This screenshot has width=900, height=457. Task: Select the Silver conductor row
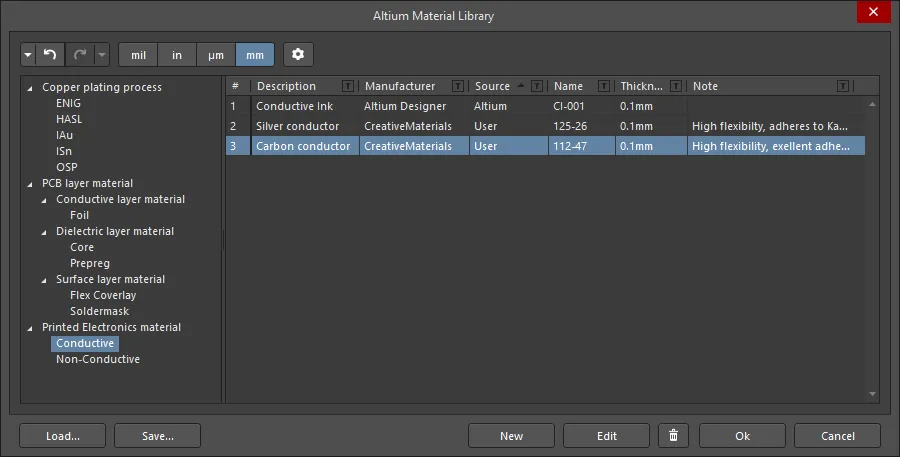click(545, 126)
